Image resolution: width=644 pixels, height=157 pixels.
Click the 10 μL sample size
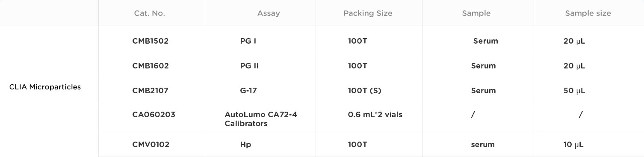click(x=573, y=145)
